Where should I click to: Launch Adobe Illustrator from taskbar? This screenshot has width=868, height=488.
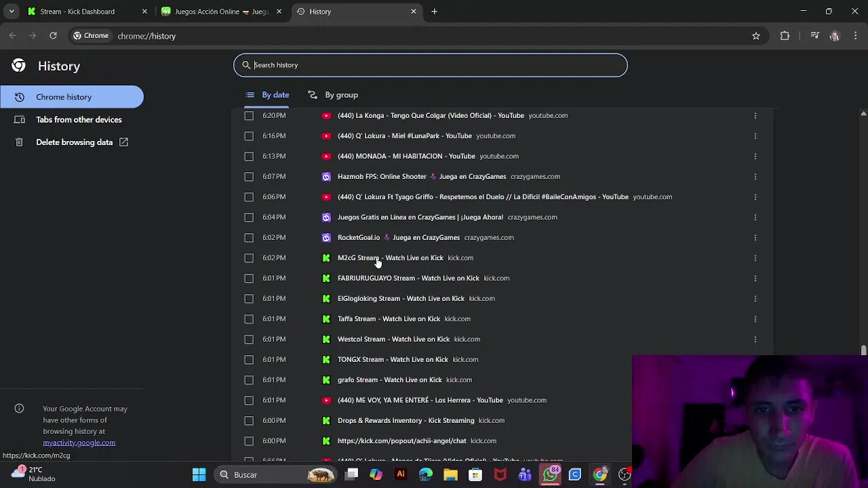(x=401, y=474)
